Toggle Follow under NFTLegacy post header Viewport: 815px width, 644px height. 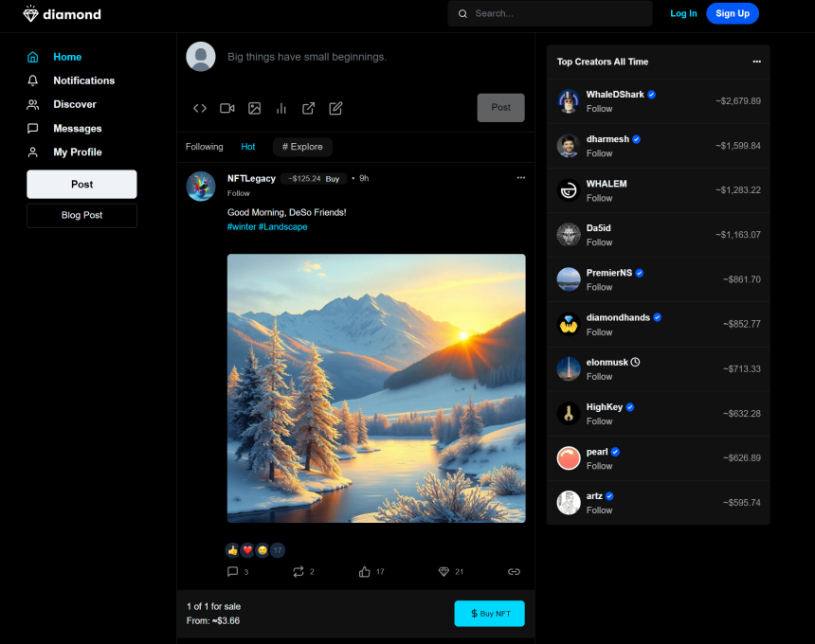(x=239, y=193)
